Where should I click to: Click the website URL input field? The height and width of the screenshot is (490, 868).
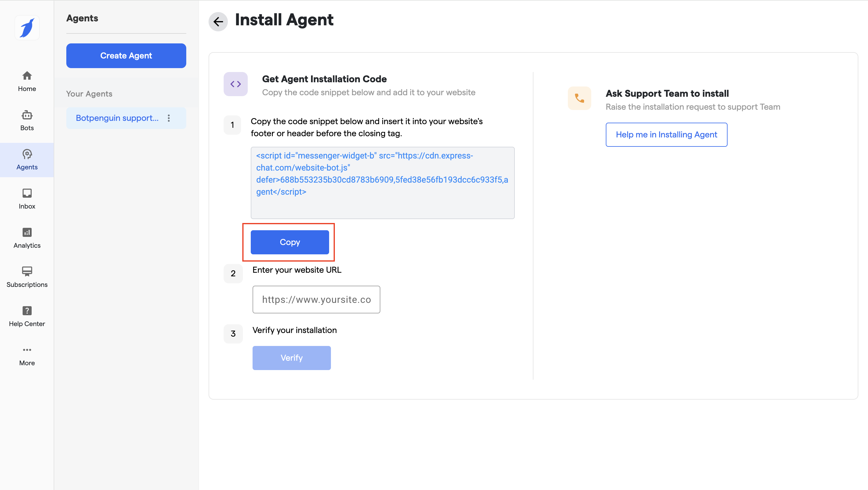(316, 299)
